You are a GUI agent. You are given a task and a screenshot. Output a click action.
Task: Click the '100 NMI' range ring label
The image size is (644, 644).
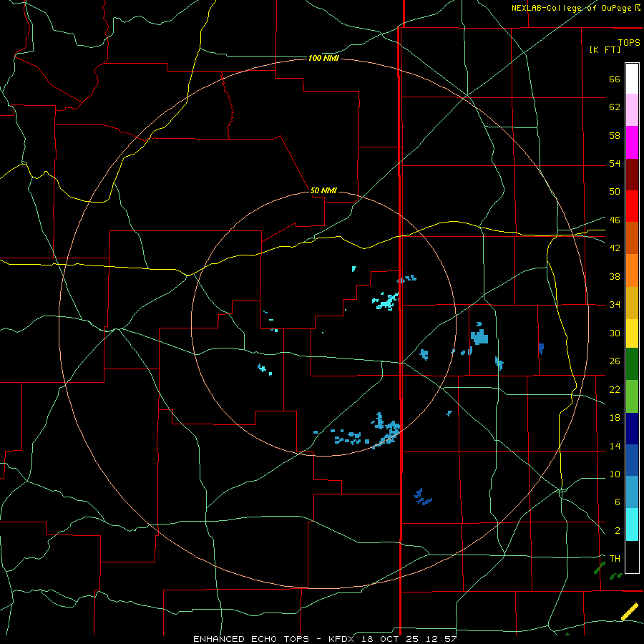point(323,59)
